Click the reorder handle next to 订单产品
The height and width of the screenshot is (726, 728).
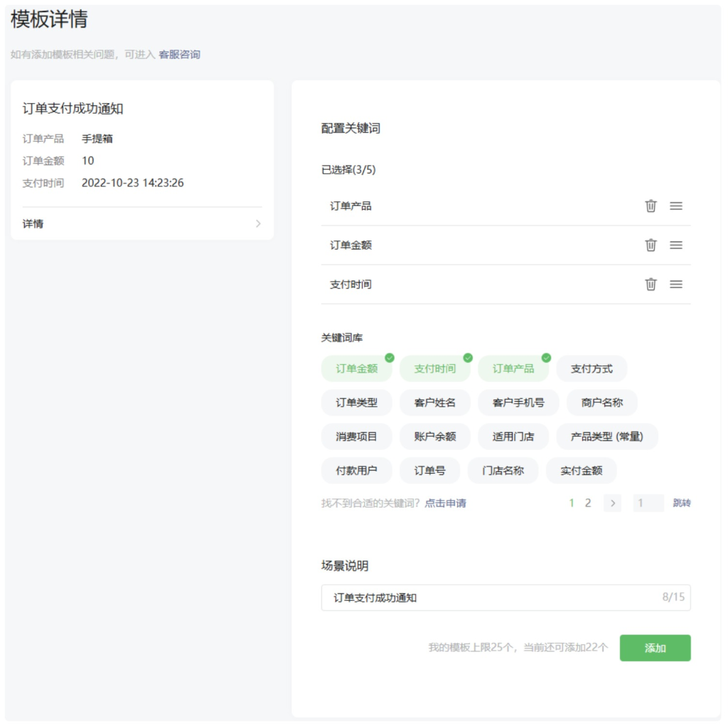click(676, 206)
